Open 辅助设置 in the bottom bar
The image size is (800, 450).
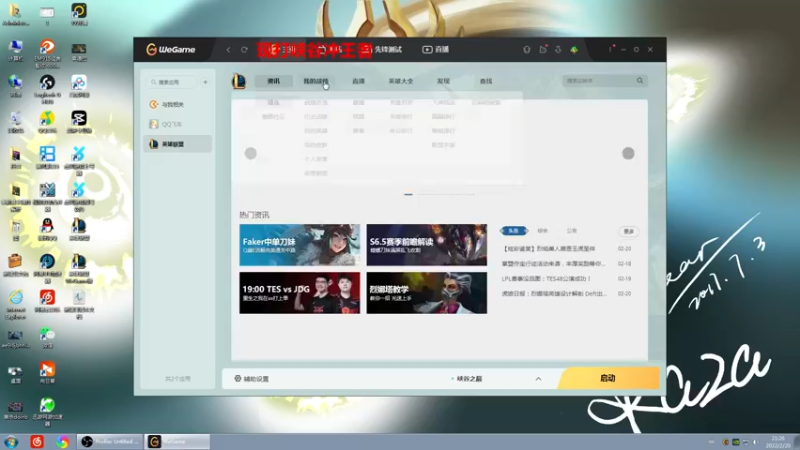252,379
